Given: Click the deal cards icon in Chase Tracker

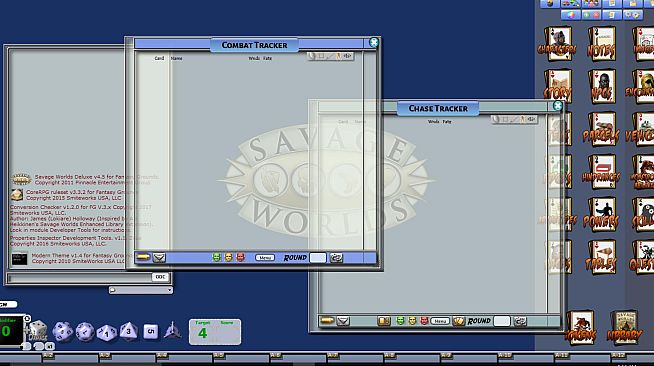Looking at the screenshot, I should coord(343,321).
